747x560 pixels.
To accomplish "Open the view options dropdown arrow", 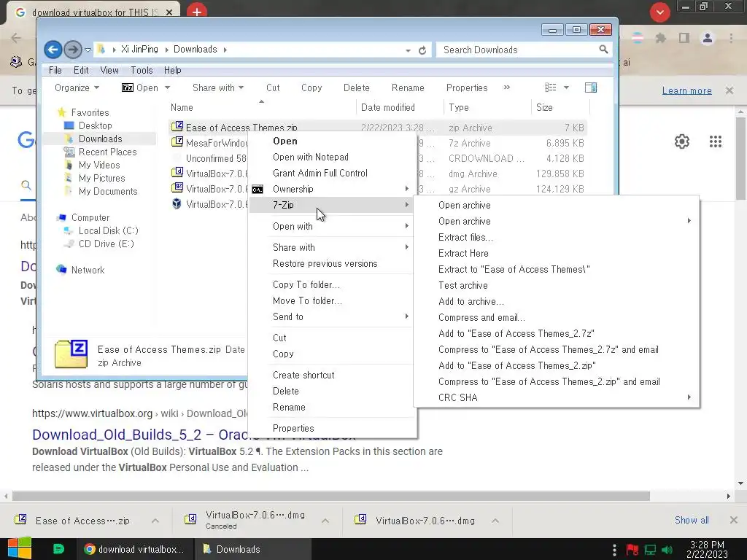I will pos(566,87).
